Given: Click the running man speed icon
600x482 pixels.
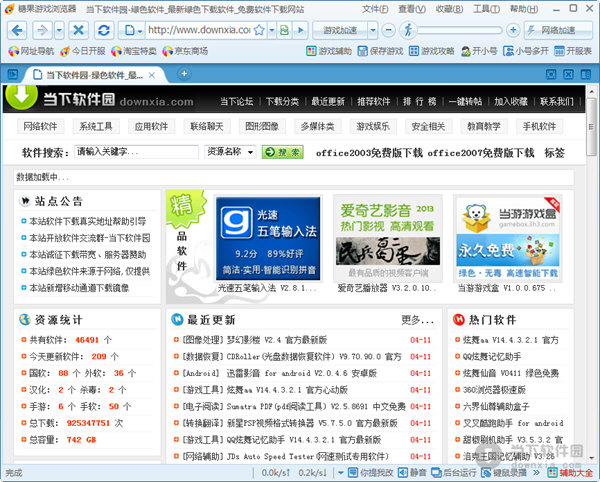Looking at the screenshot, I should click(x=408, y=30).
